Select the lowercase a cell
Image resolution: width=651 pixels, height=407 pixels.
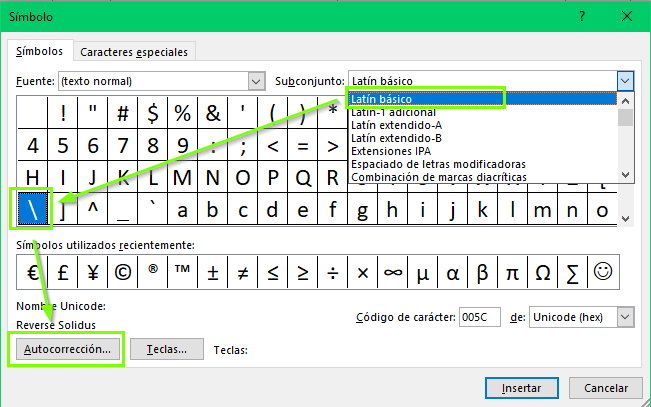click(183, 208)
